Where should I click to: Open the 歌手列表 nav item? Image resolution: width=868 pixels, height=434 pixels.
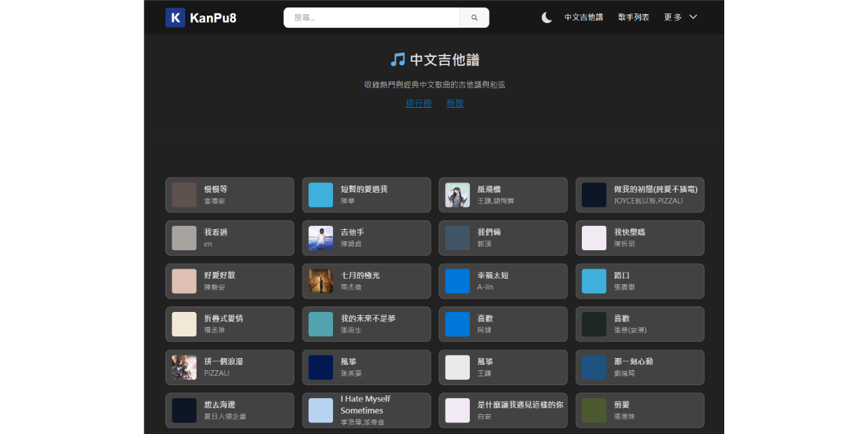633,18
